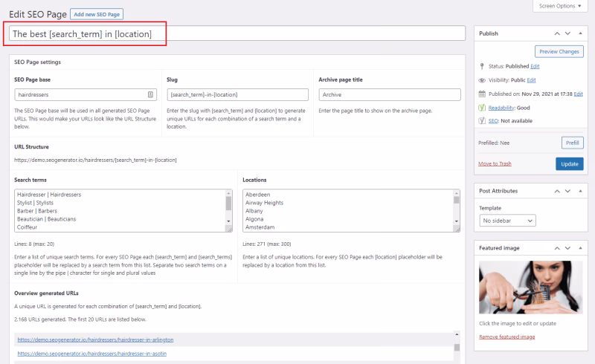The image size is (595, 364).
Task: Click the 'Coiffeur' line in Search terms
Action: coord(27,227)
